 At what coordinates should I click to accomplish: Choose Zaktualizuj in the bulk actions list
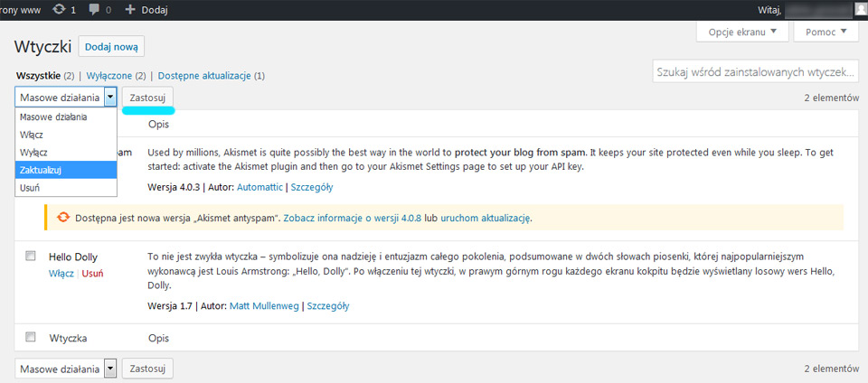pyautogui.click(x=66, y=170)
